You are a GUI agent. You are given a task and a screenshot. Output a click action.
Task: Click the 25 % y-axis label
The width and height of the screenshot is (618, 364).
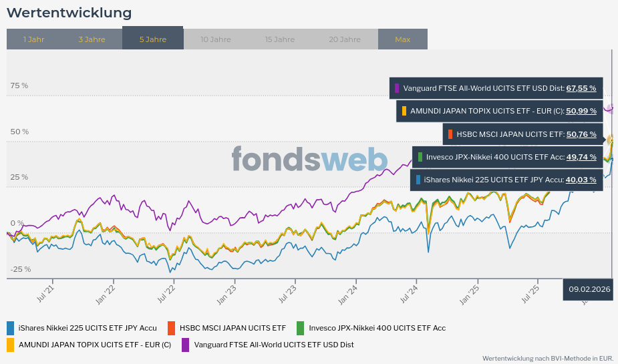click(x=19, y=177)
